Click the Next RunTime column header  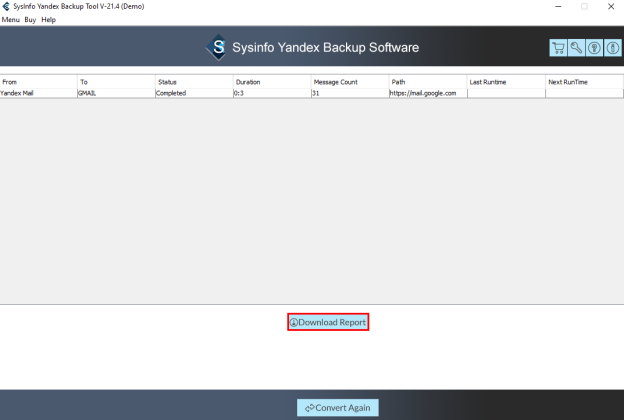pos(583,82)
